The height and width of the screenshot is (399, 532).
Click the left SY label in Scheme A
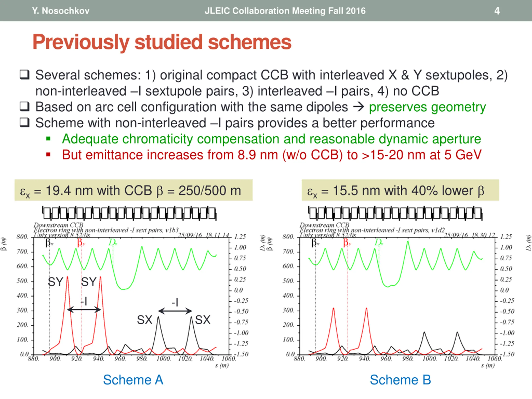[55, 282]
